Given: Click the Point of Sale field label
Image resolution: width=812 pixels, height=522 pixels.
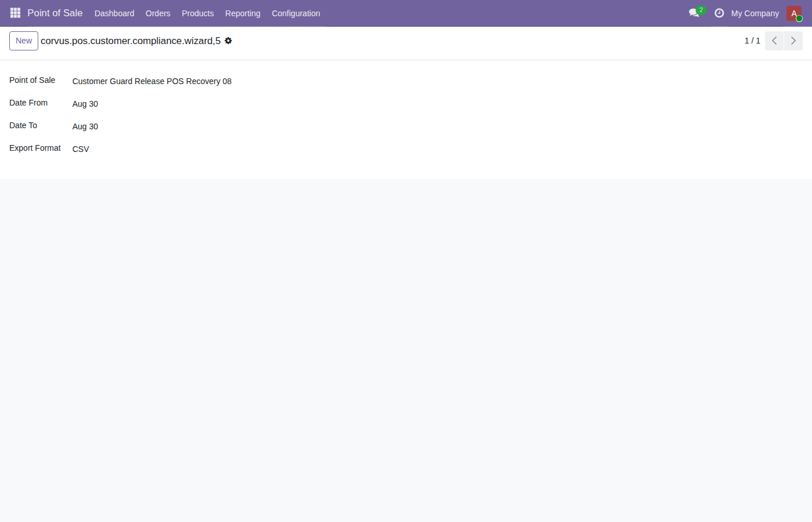Looking at the screenshot, I should [32, 80].
